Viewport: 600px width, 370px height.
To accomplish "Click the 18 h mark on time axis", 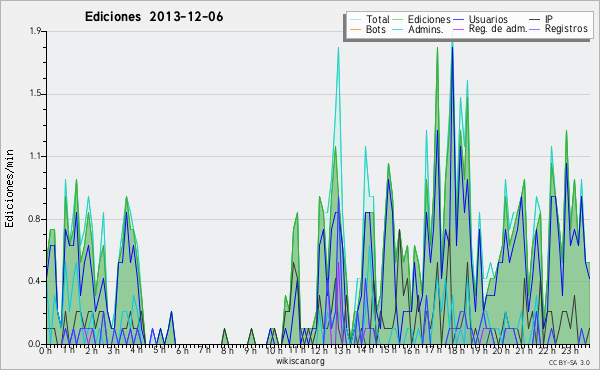I will click(455, 350).
